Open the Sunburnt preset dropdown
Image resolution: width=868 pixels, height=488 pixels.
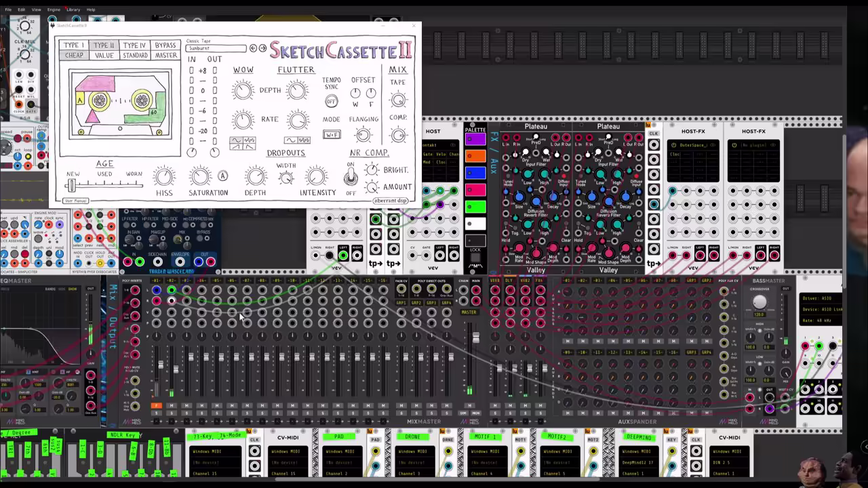216,48
